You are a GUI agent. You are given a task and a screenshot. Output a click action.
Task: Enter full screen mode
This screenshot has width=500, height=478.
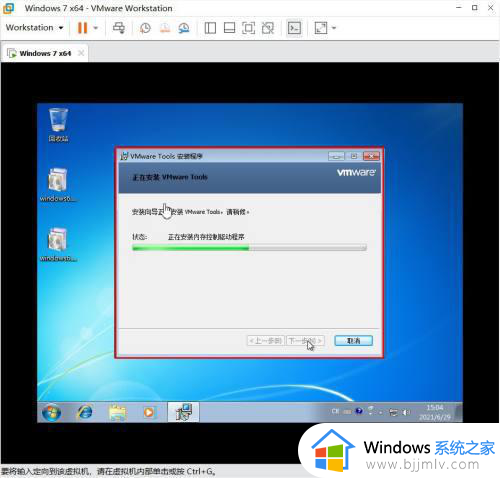248,28
